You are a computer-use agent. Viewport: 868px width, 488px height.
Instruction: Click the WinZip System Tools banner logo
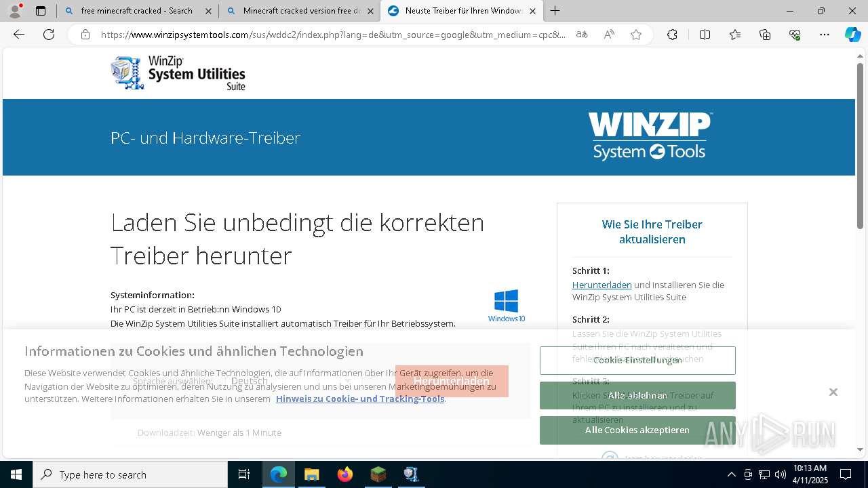(x=650, y=136)
